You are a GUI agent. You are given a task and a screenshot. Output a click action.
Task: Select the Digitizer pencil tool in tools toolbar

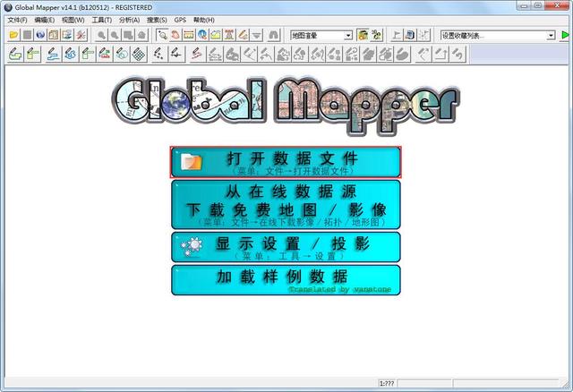click(x=243, y=35)
